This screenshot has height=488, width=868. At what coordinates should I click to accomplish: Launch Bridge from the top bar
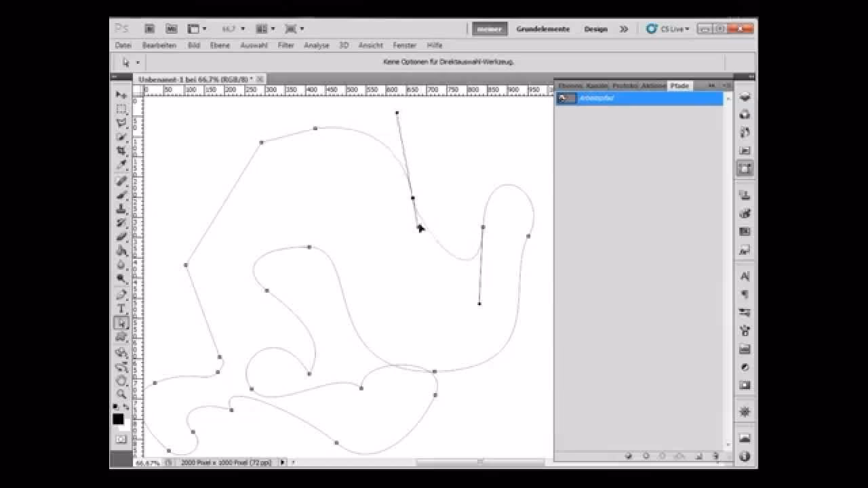click(150, 29)
